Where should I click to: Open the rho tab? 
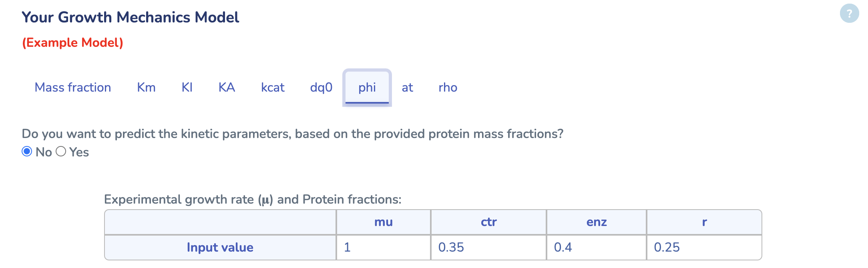click(x=448, y=88)
